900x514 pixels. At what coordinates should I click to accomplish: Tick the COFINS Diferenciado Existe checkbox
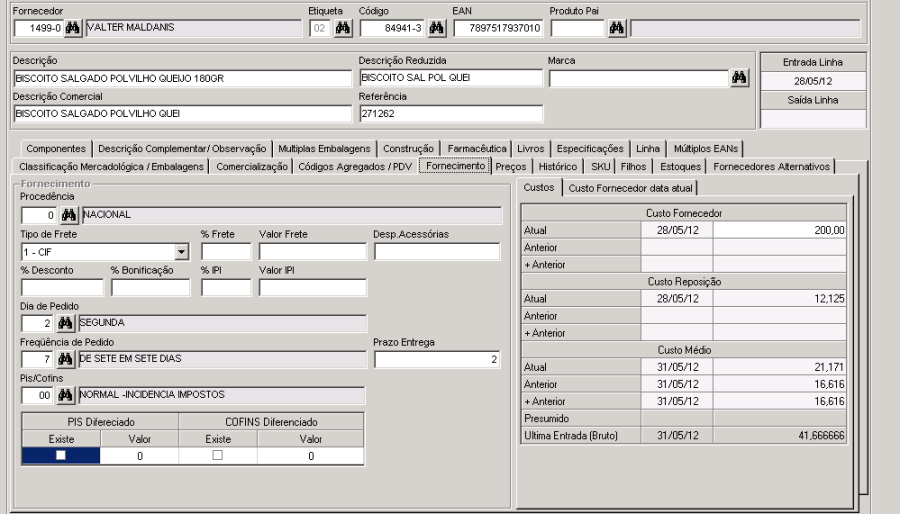point(218,455)
